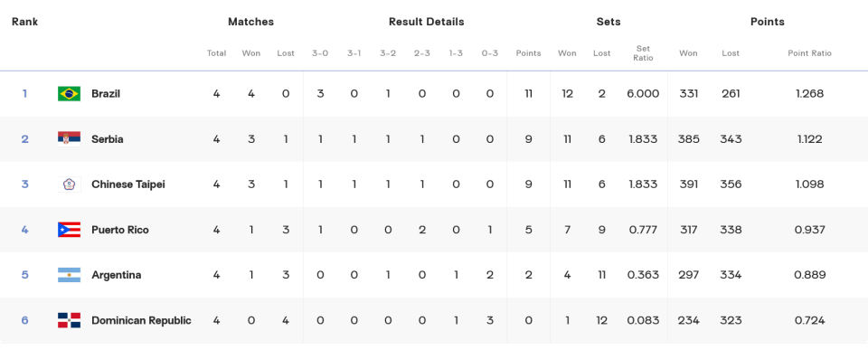Click the Rank column header
This screenshot has width=868, height=350.
click(25, 22)
